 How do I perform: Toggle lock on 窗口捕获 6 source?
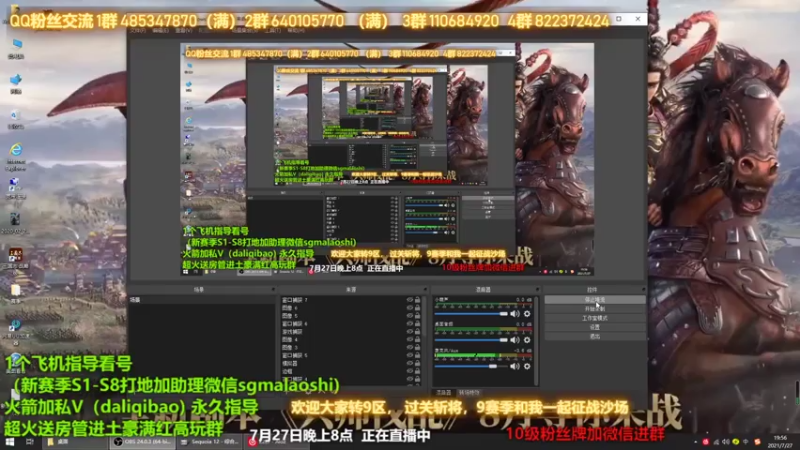(417, 323)
